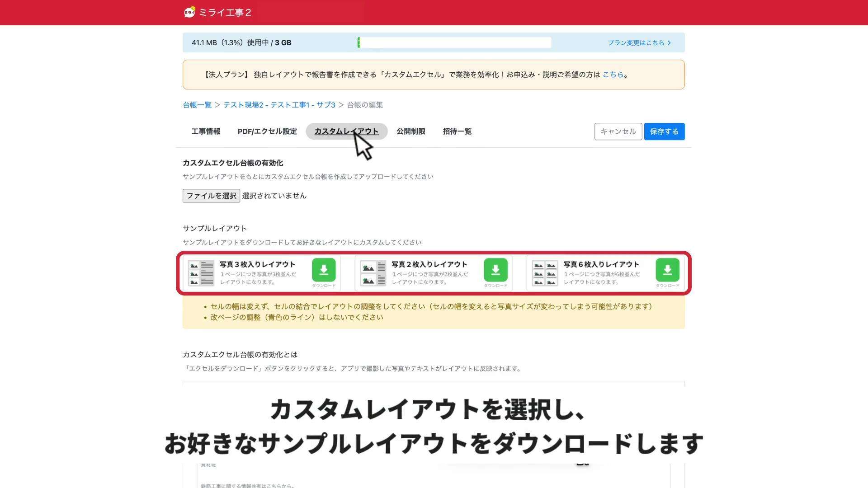This screenshot has height=488, width=868.
Task: Click the カスタムエクセル台帳の有効化 heading
Action: pos(233,163)
